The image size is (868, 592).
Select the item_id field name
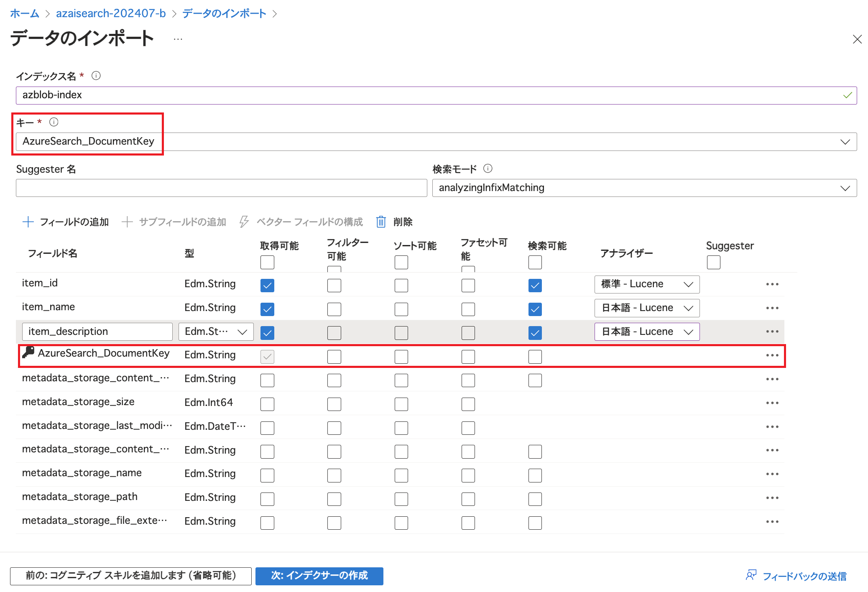pos(40,283)
